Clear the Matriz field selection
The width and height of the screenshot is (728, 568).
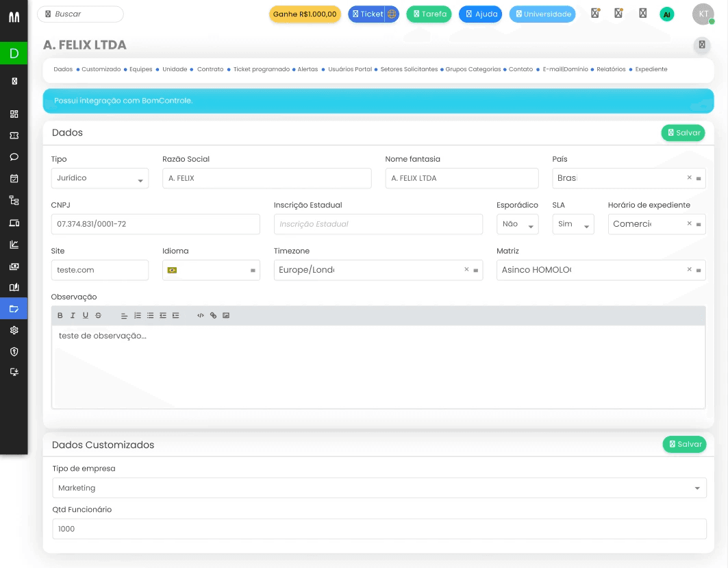coord(690,269)
